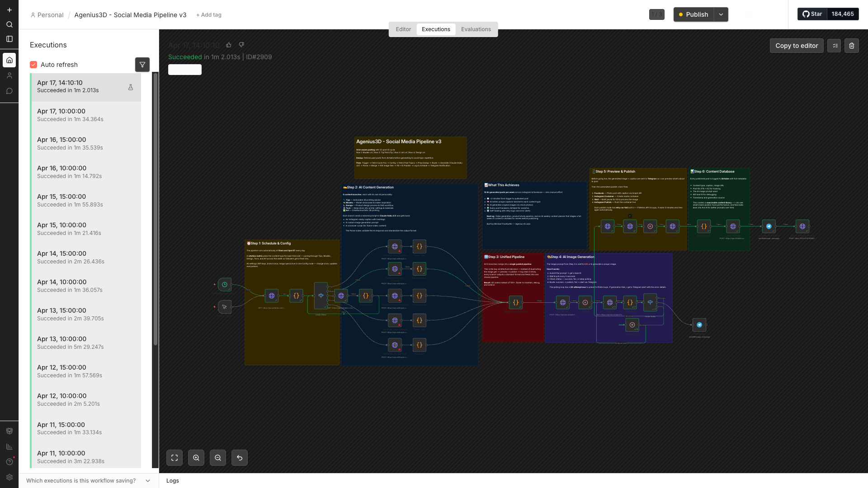Toggle the home overview icon in sidebar
Viewport: 868px width, 488px height.
click(9, 60)
